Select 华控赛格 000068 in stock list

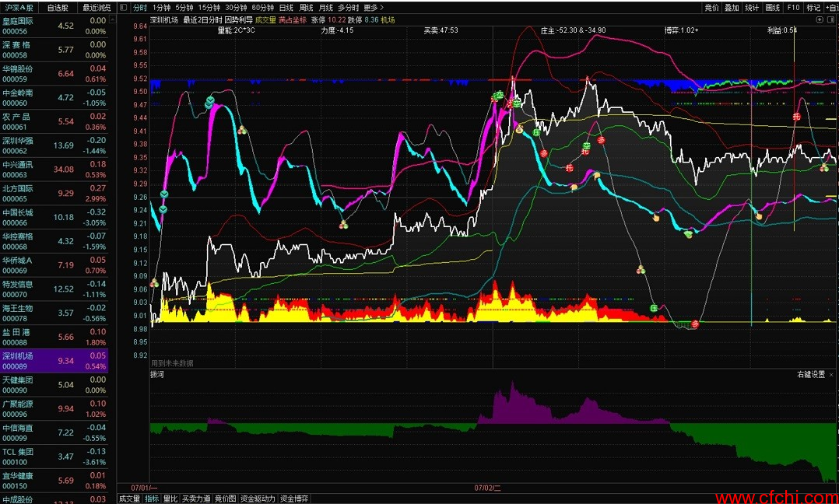click(54, 241)
